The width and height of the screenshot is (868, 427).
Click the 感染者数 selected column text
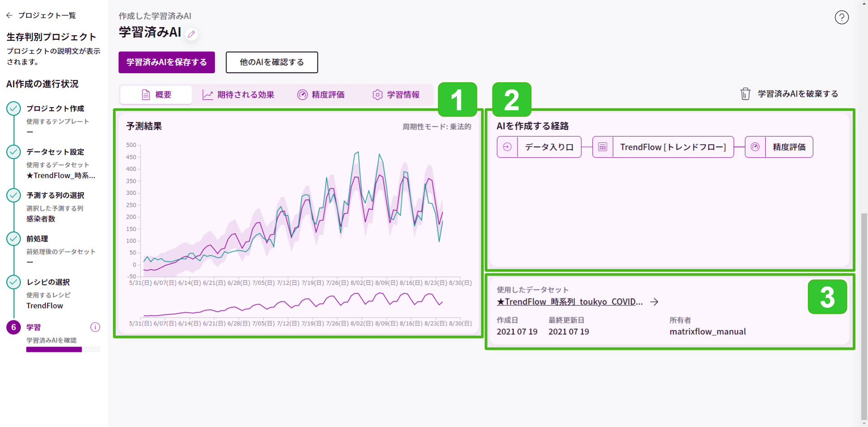pyautogui.click(x=41, y=219)
